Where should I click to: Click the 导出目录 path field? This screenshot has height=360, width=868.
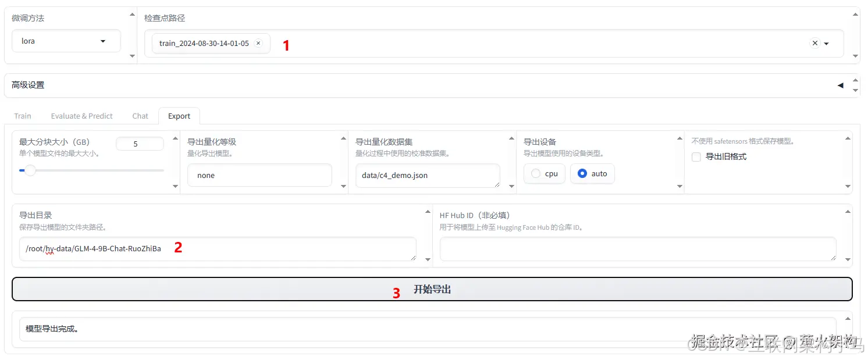coord(218,249)
